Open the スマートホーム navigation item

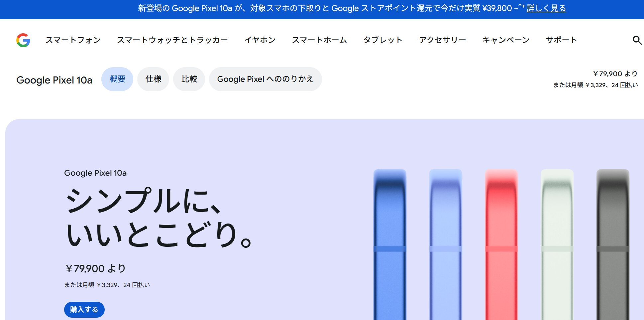(x=319, y=40)
